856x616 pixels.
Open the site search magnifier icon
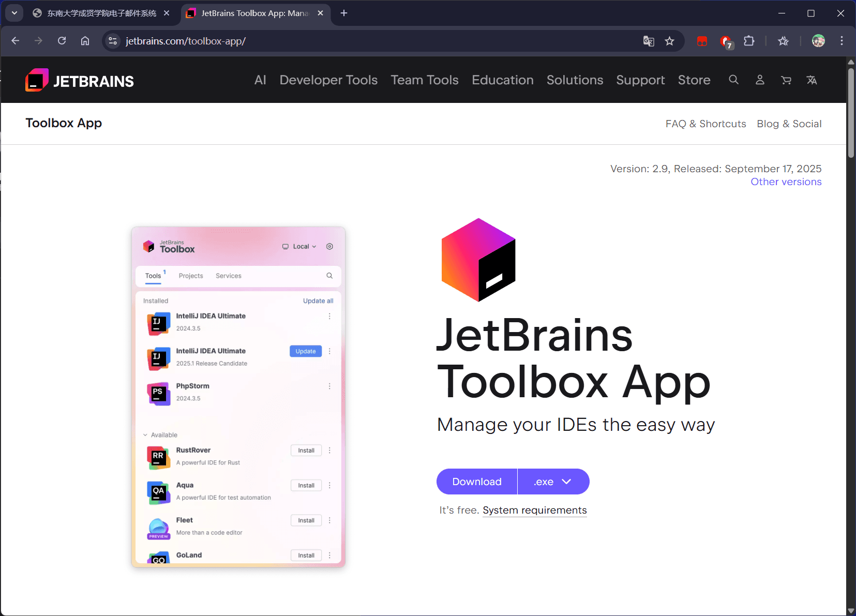click(733, 80)
